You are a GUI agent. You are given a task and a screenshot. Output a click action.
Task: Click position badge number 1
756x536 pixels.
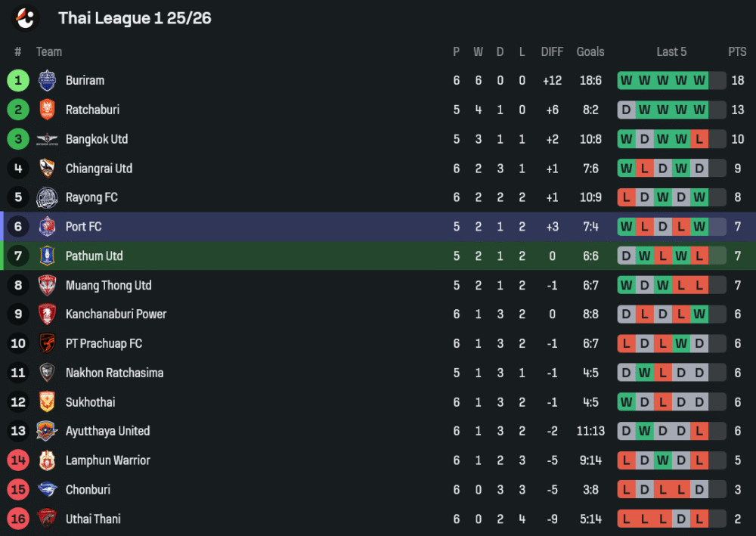pos(18,80)
